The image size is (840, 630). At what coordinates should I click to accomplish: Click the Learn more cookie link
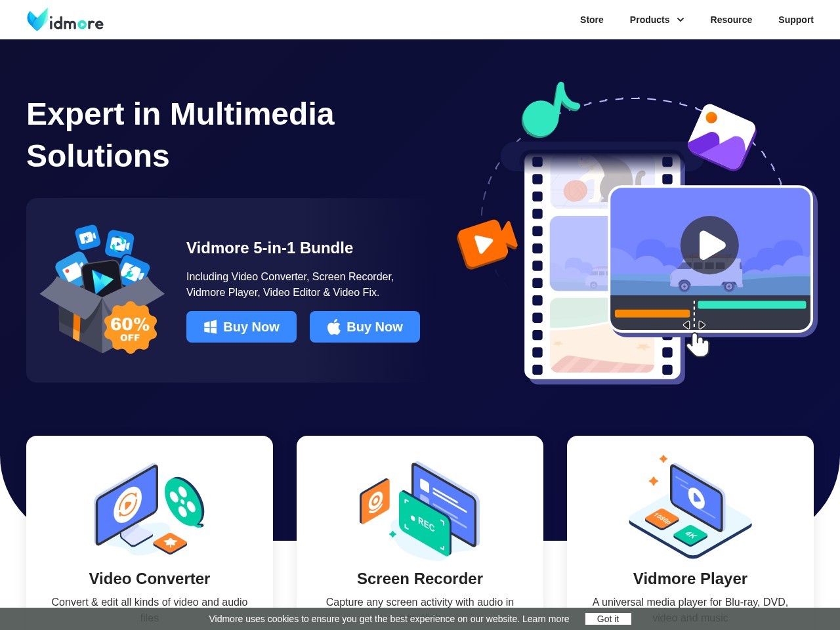[545, 619]
